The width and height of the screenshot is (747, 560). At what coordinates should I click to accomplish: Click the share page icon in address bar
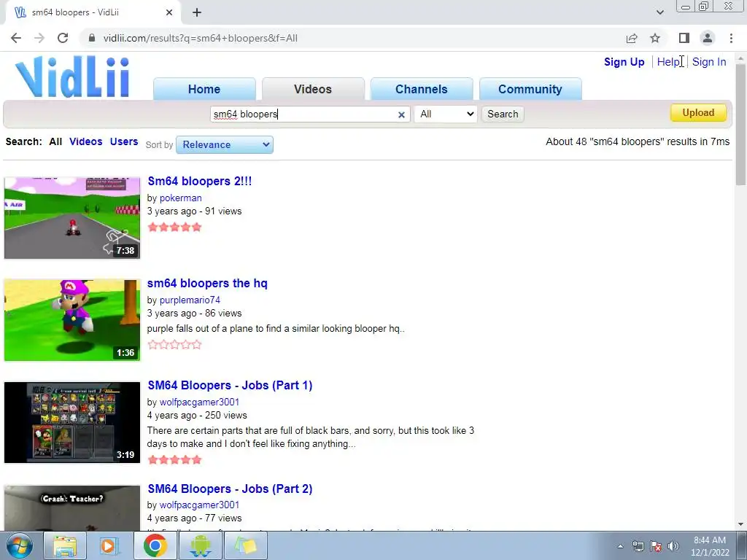point(632,38)
